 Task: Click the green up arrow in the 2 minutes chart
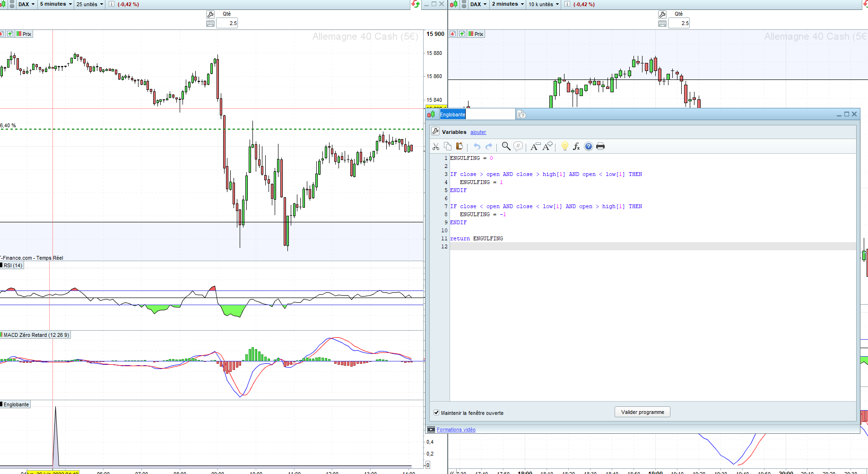coord(462,34)
